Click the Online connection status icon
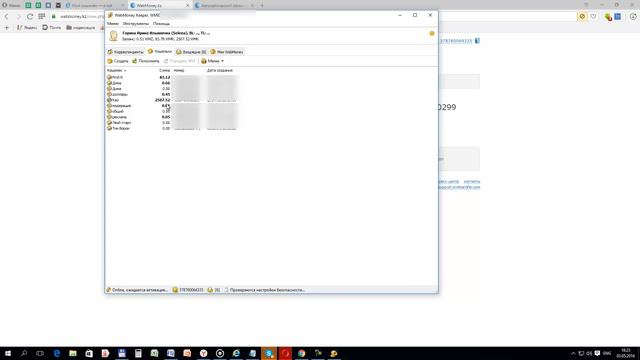Image resolution: width=640 pixels, height=360 pixels. pos(109,290)
